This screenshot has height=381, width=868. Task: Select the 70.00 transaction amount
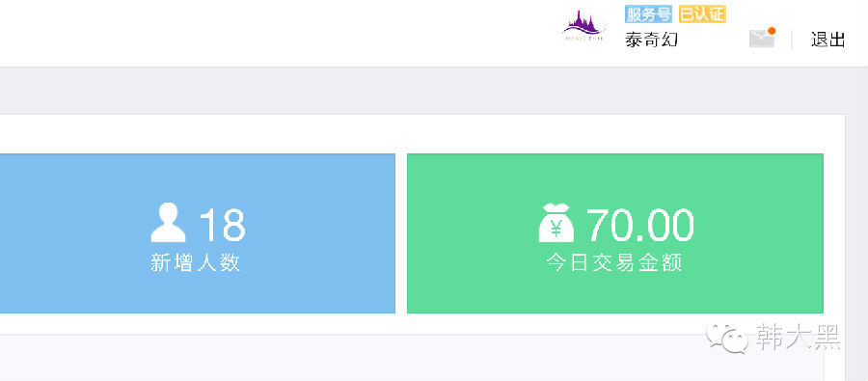pos(639,225)
